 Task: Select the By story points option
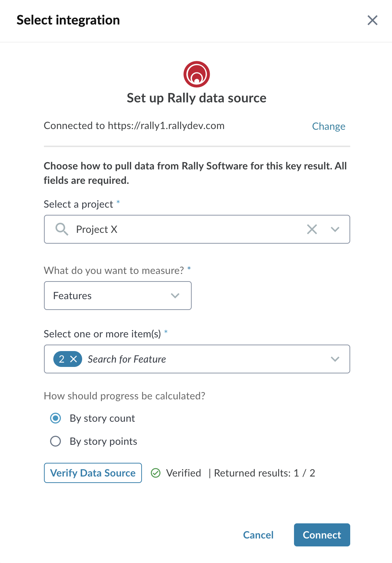(x=55, y=441)
